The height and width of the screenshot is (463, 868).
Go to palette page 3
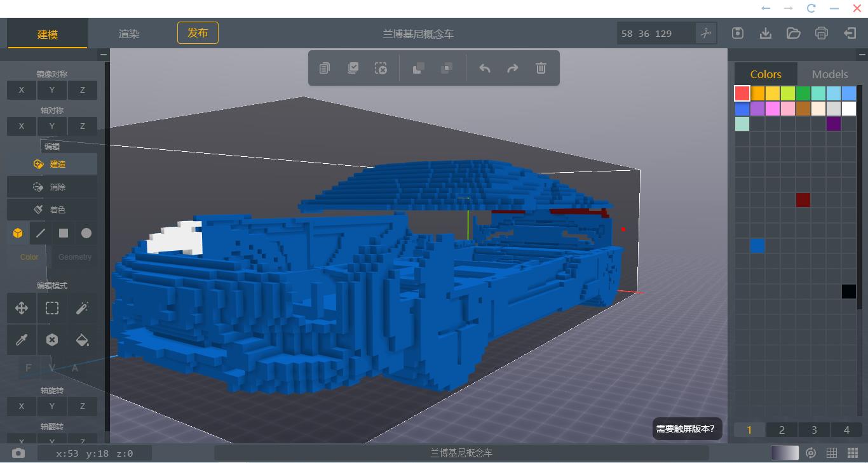coord(814,430)
